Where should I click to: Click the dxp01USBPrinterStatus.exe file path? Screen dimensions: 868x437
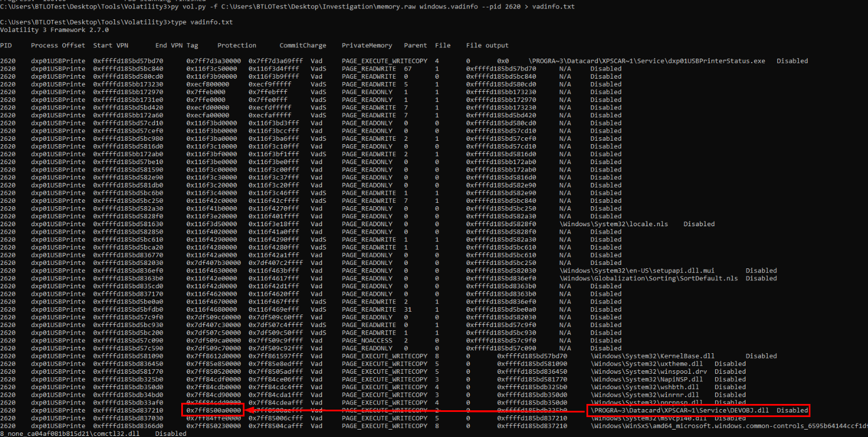pyautogui.click(x=647, y=61)
